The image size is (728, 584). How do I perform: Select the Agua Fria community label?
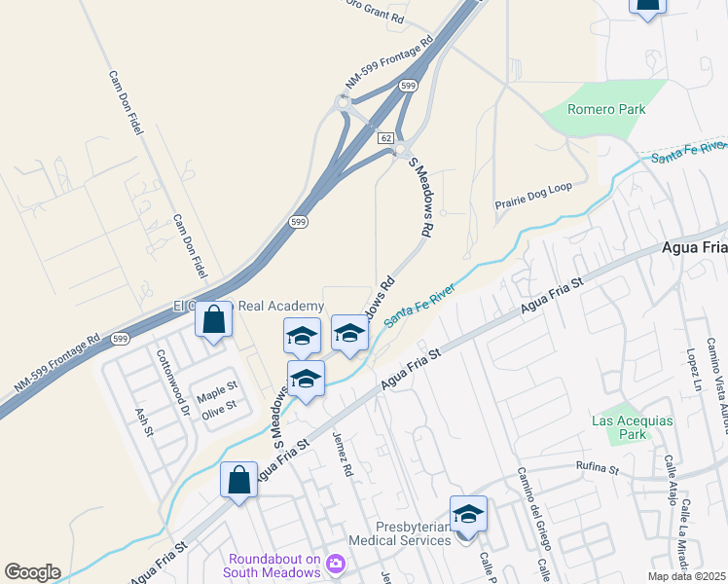click(694, 248)
